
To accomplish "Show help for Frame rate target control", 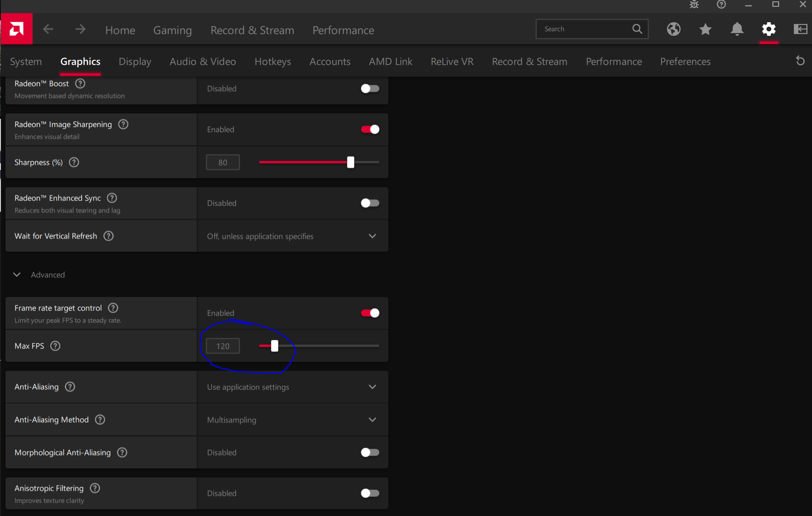I will (x=113, y=308).
